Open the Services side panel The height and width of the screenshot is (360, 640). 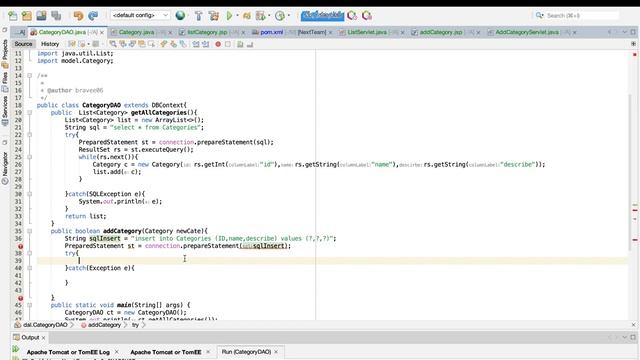tap(5, 111)
